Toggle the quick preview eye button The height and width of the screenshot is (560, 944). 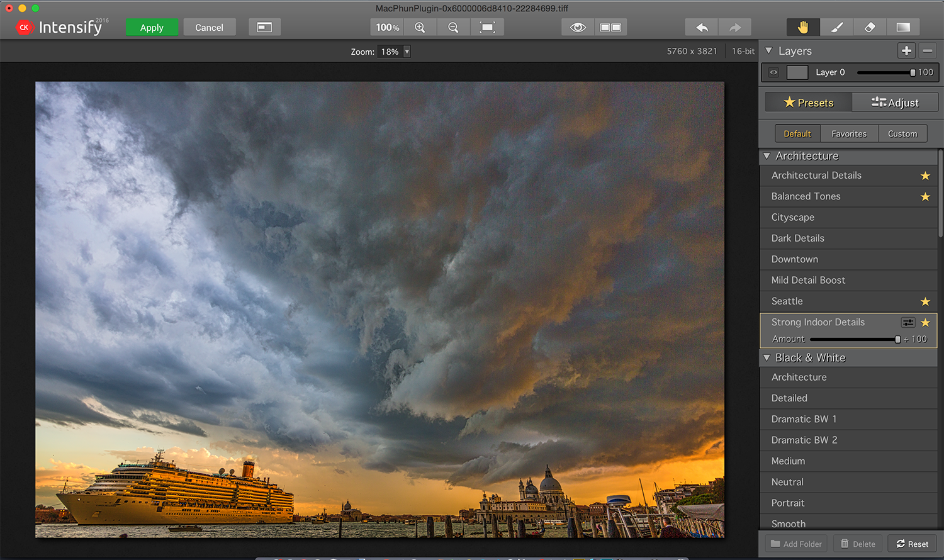coord(578,27)
